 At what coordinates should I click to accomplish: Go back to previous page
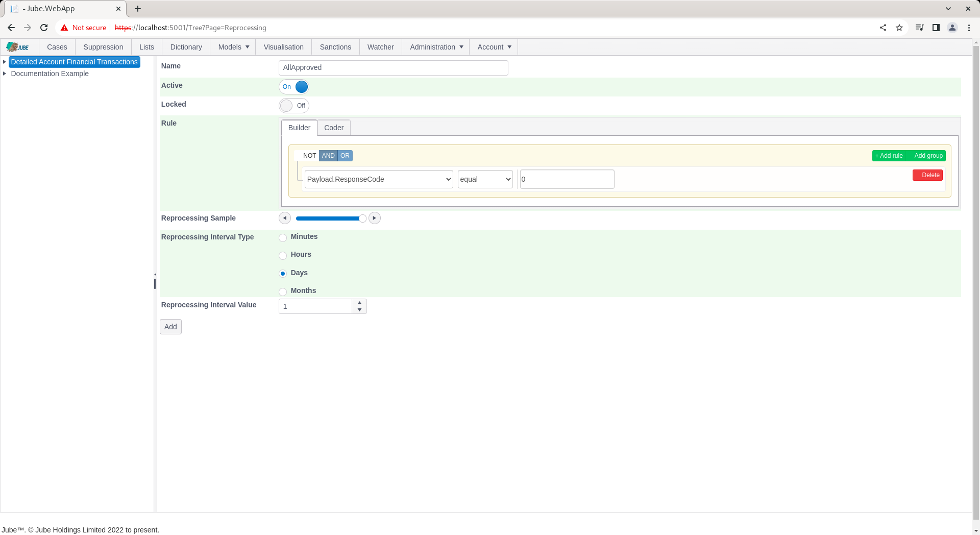coord(11,28)
